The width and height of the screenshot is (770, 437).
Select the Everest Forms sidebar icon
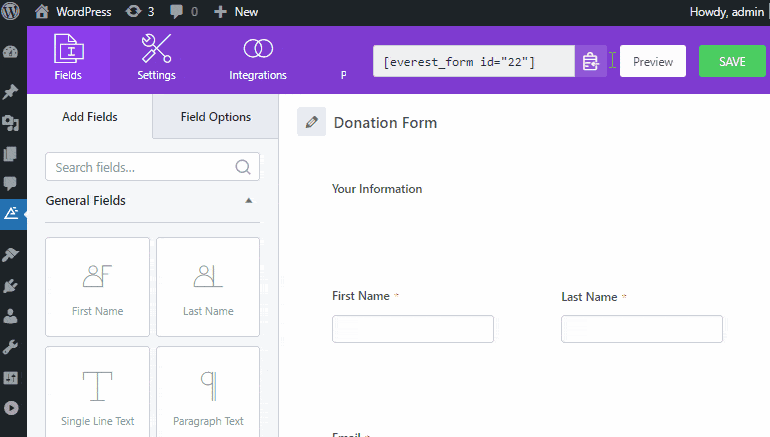click(x=11, y=213)
